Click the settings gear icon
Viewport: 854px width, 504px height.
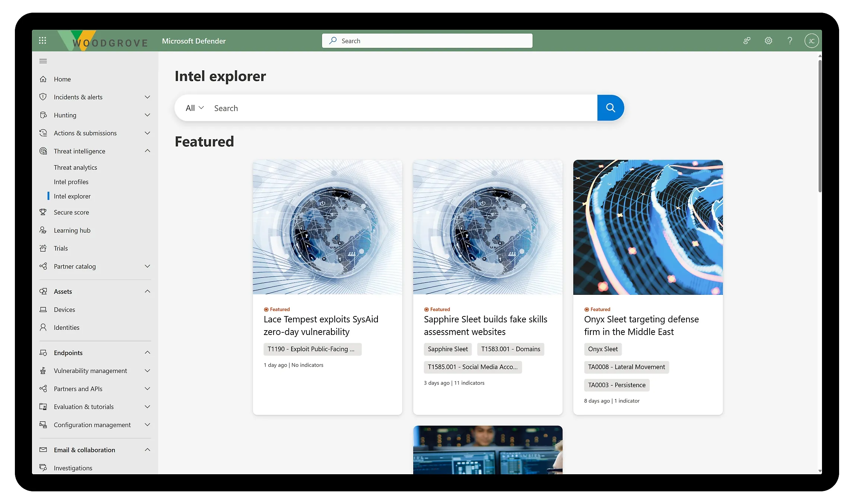click(768, 41)
